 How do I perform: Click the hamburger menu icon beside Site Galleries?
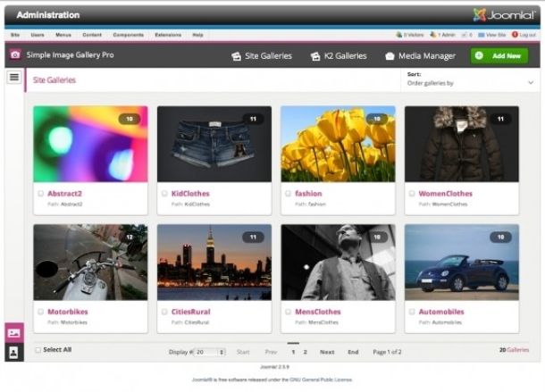tap(13, 78)
